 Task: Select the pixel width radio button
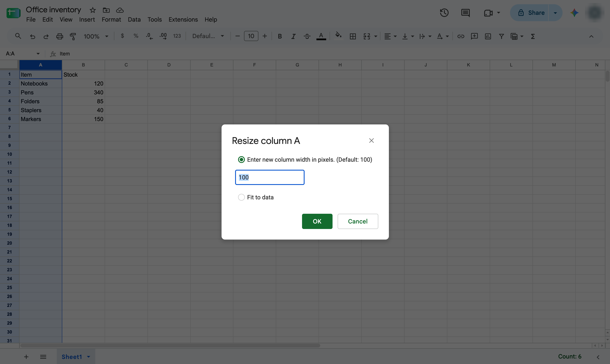tap(241, 160)
